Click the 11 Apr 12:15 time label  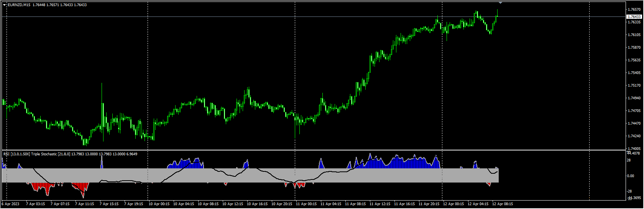click(x=379, y=204)
